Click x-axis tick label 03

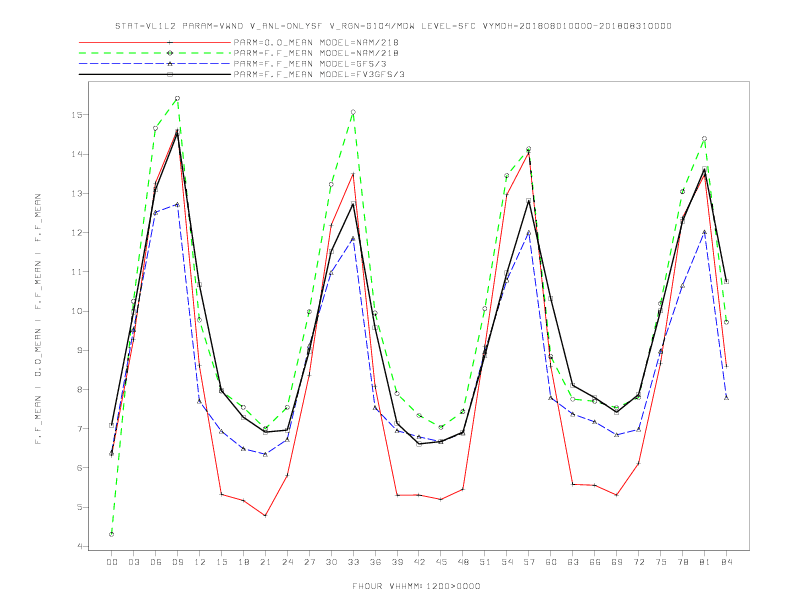(133, 562)
